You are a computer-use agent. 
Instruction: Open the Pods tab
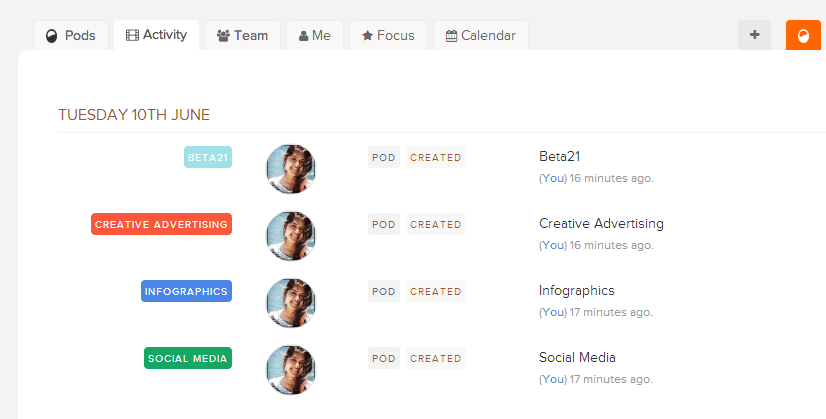click(x=71, y=35)
